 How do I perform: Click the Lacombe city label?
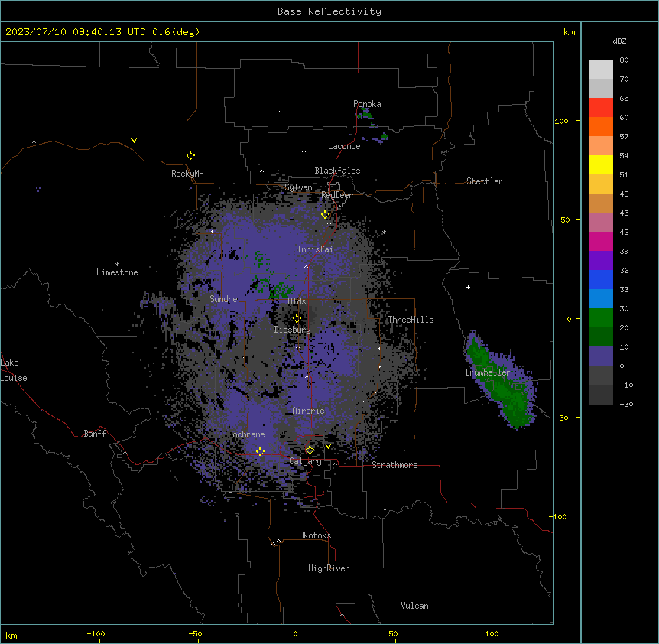click(x=344, y=146)
